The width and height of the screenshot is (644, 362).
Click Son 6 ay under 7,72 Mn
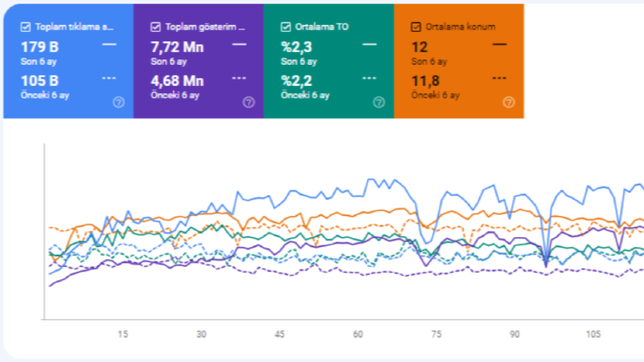coord(169,62)
